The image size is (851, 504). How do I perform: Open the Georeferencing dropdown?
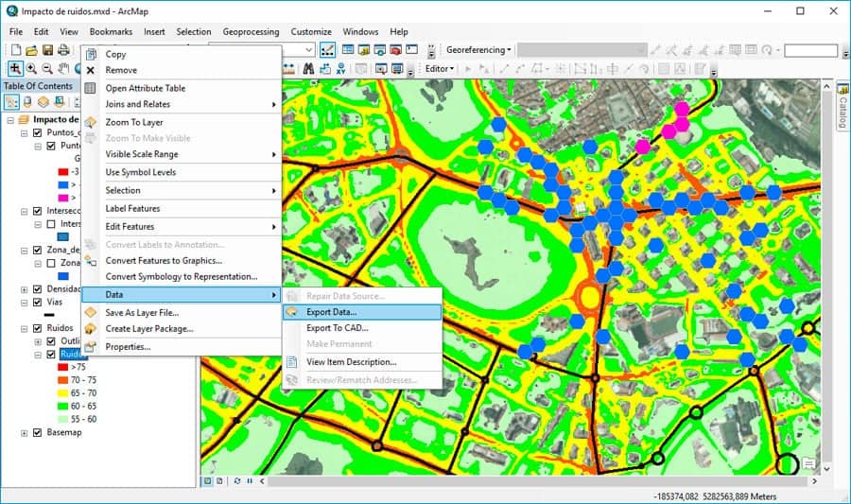tap(478, 50)
